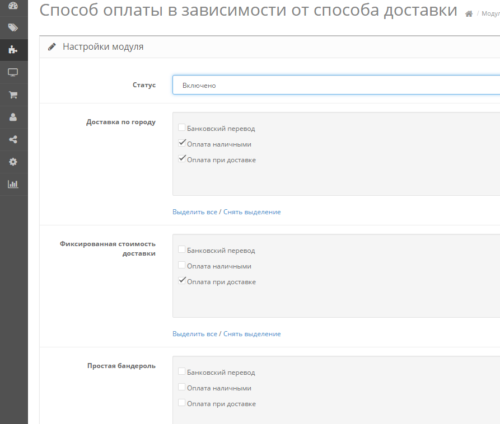Check Банковский перевод under Доставка по городу
Image resolution: width=500 pixels, height=424 pixels.
click(182, 127)
